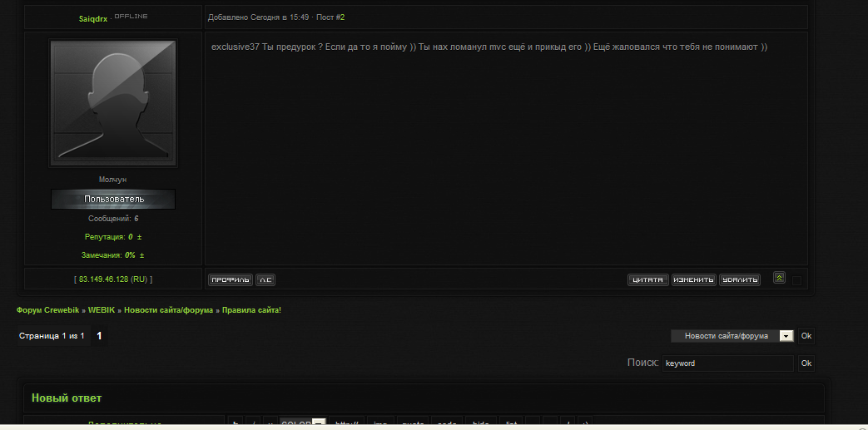Open Правила сайта! breadcrumb link
The height and width of the screenshot is (430, 868).
point(251,310)
